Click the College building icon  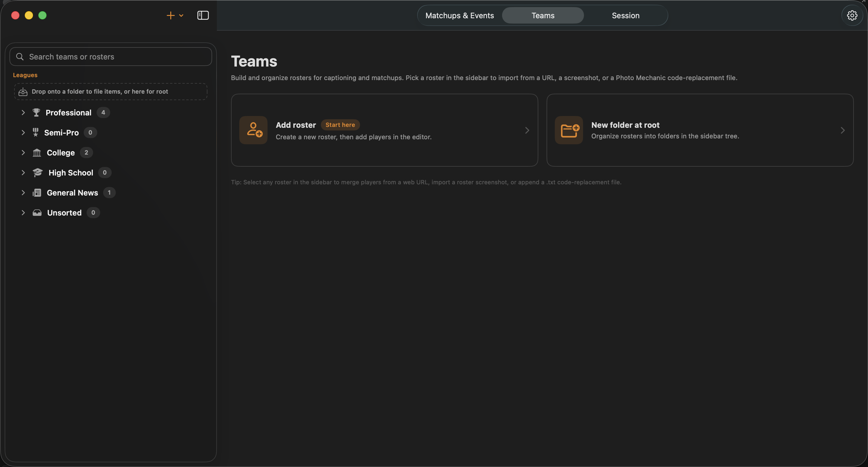point(37,153)
